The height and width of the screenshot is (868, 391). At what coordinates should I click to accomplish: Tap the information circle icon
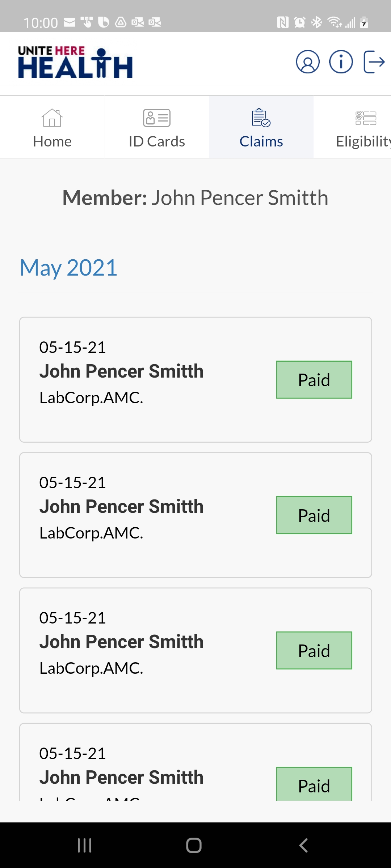pos(341,62)
